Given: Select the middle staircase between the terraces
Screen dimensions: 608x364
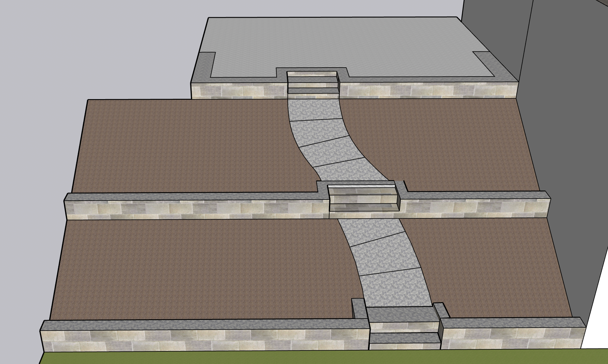Looking at the screenshot, I should tap(364, 198).
